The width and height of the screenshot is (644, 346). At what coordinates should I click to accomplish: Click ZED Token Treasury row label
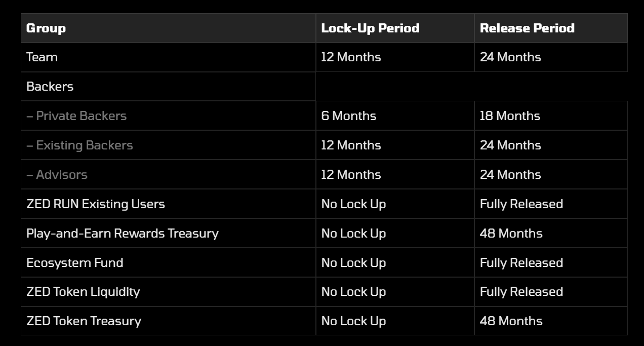[84, 321]
